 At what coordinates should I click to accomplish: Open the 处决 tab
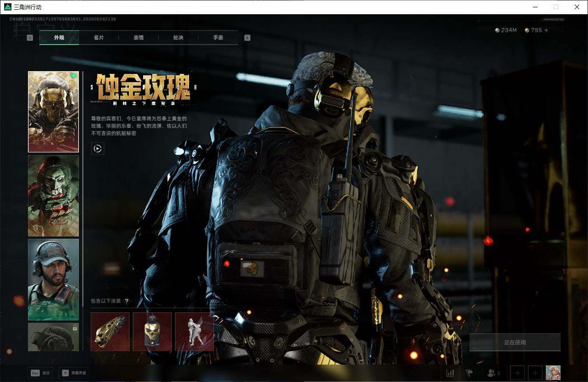(x=178, y=38)
